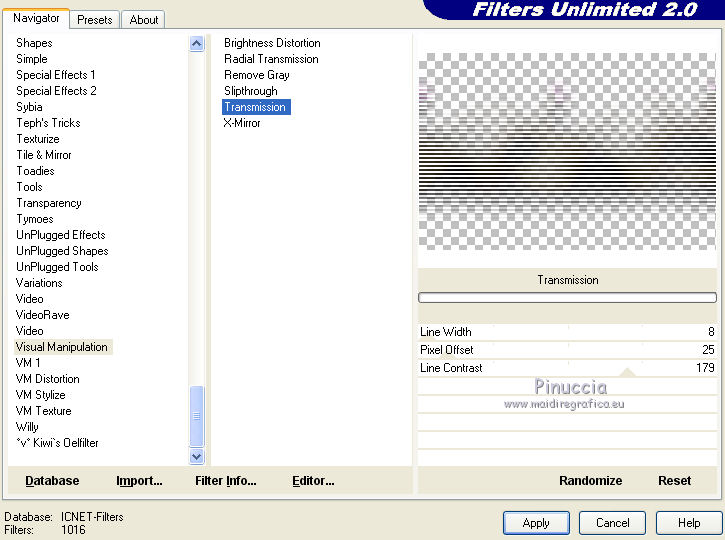Click the category list scroll-down arrow

(x=197, y=457)
